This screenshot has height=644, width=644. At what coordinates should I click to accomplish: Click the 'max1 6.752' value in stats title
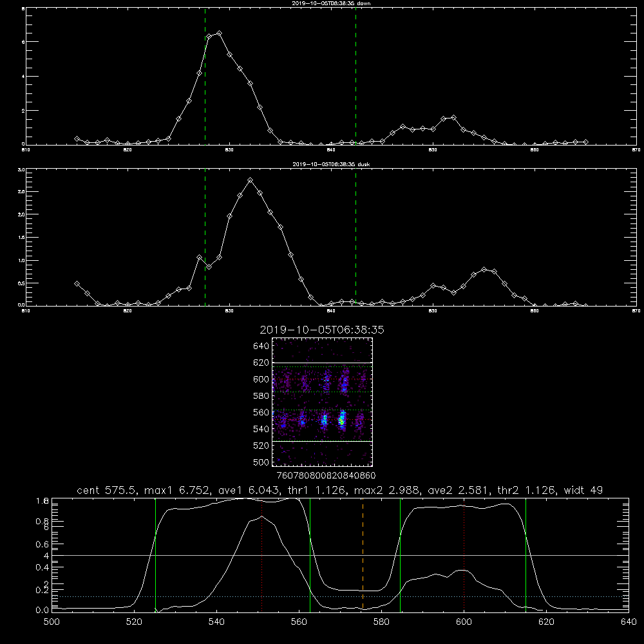click(178, 490)
